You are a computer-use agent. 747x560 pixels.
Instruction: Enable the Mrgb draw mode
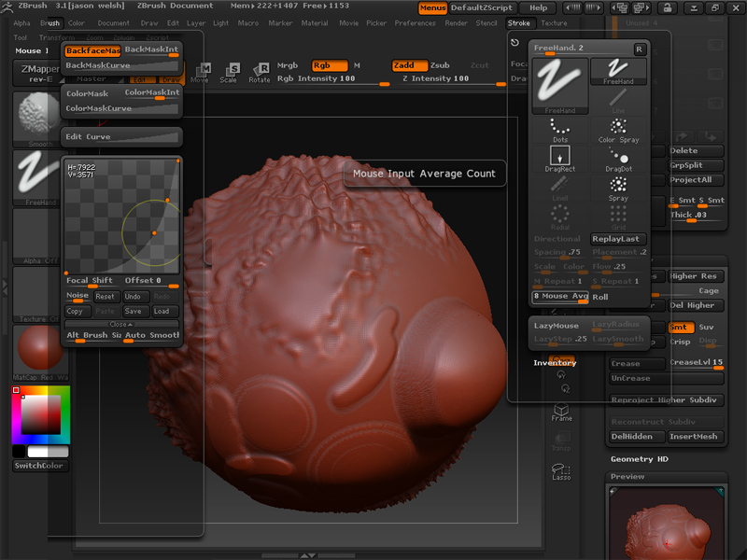tap(288, 65)
